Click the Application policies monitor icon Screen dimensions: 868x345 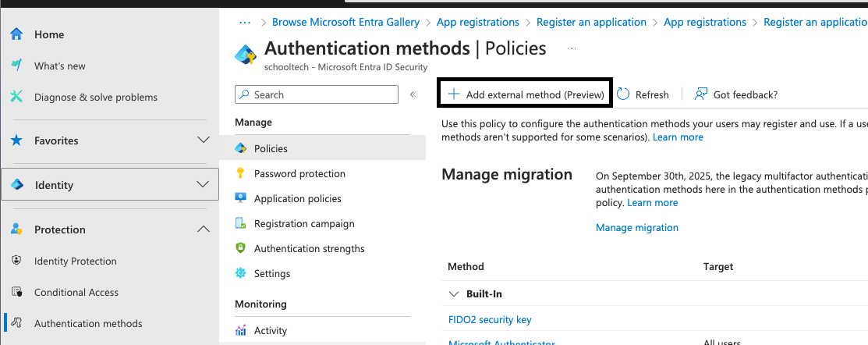(x=240, y=198)
